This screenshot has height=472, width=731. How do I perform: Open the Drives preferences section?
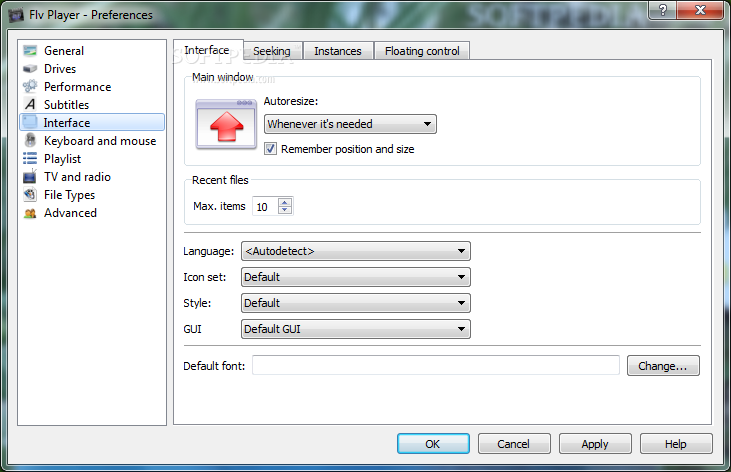[x=60, y=69]
